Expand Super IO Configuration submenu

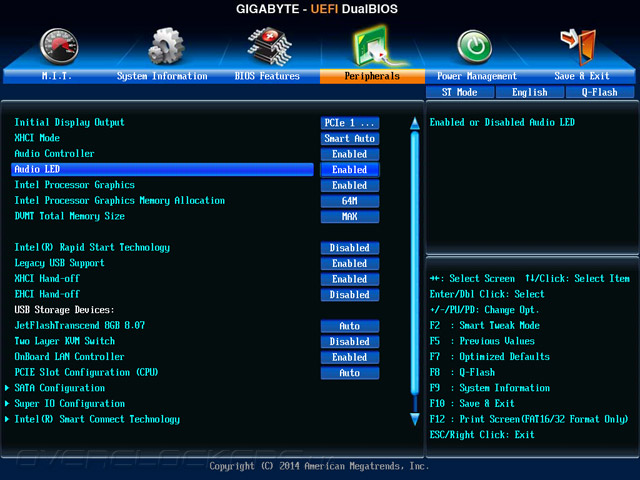70,404
